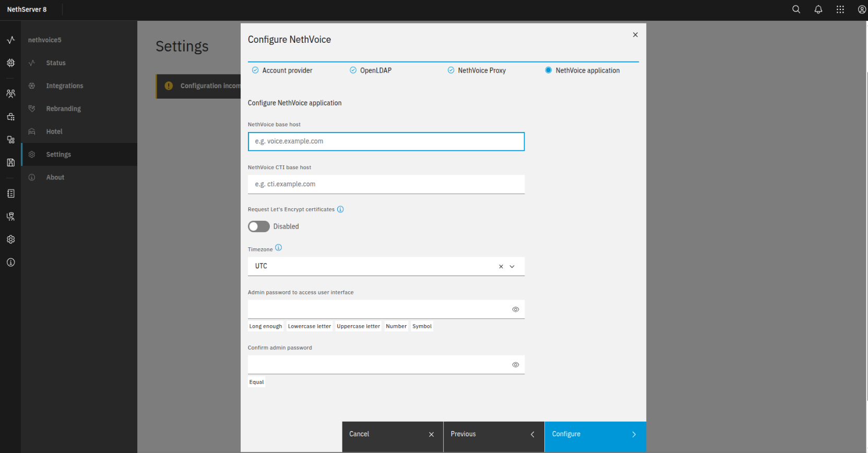
Task: Clear the UTC timezone selection
Action: (x=501, y=267)
